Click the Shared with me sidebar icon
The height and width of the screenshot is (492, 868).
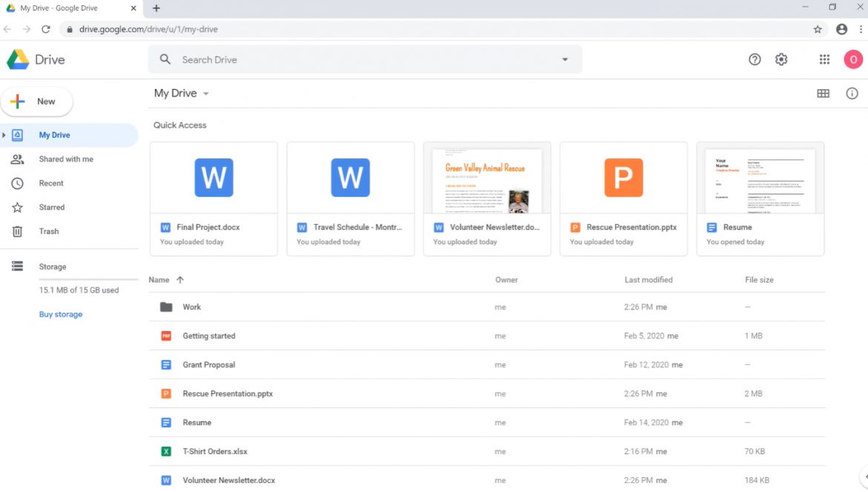coord(16,159)
